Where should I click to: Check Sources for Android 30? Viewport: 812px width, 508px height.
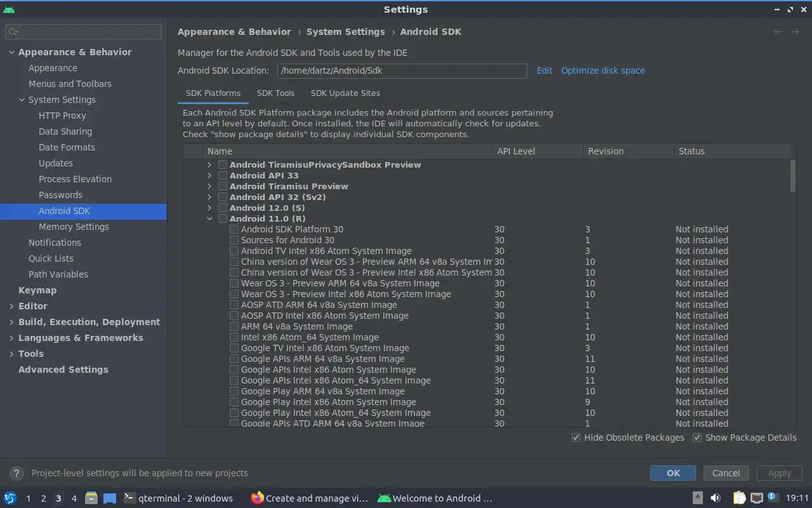pos(234,240)
